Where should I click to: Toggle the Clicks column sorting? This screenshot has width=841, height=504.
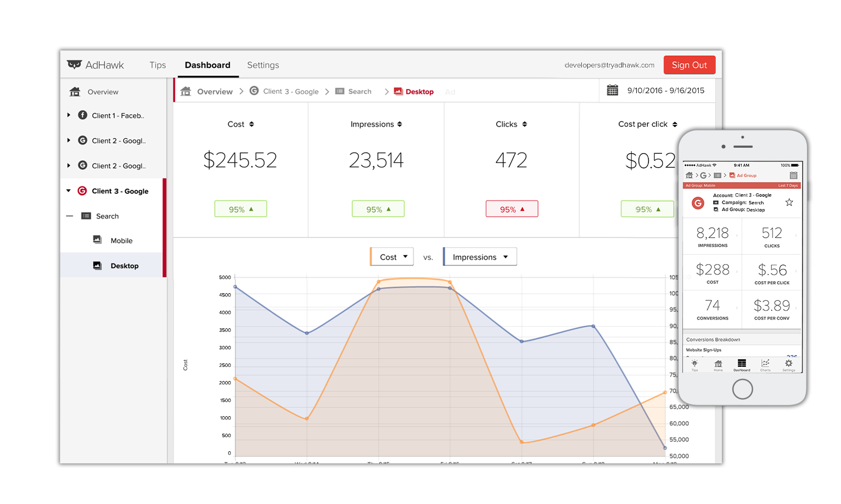525,124
